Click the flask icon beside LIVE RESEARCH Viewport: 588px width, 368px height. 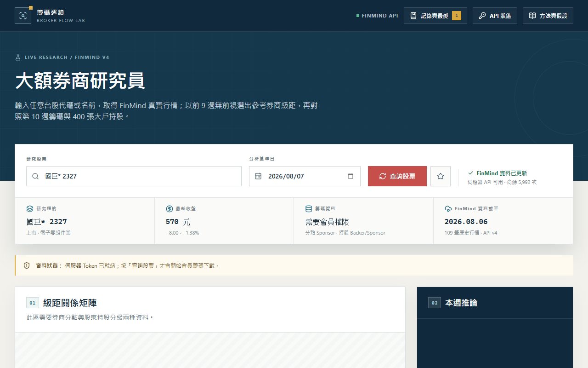coord(18,57)
